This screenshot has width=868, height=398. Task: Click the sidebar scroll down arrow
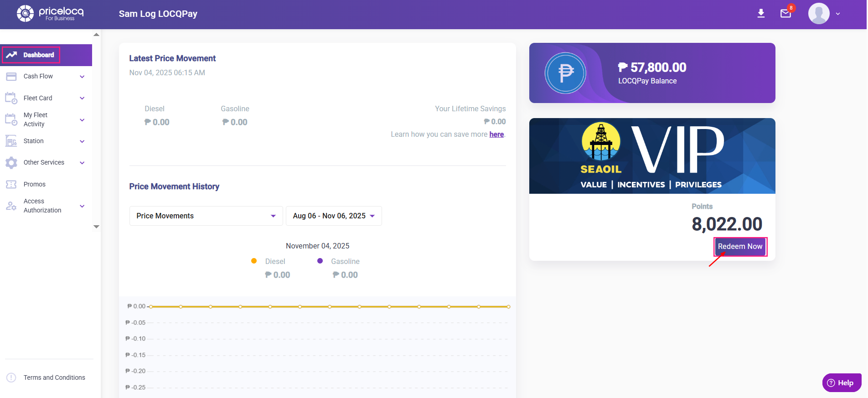(x=96, y=227)
